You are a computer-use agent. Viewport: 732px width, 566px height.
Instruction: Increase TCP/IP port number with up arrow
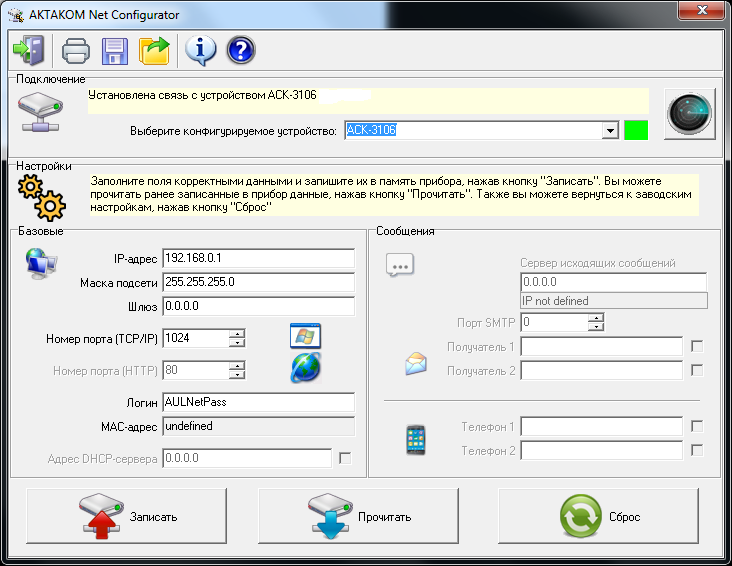pos(237,333)
